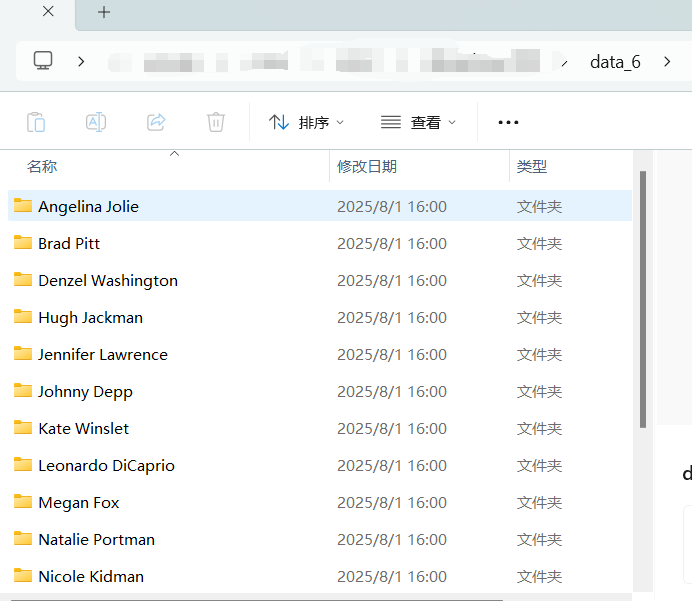Select the Denzel Washington folder

pyautogui.click(x=320, y=280)
